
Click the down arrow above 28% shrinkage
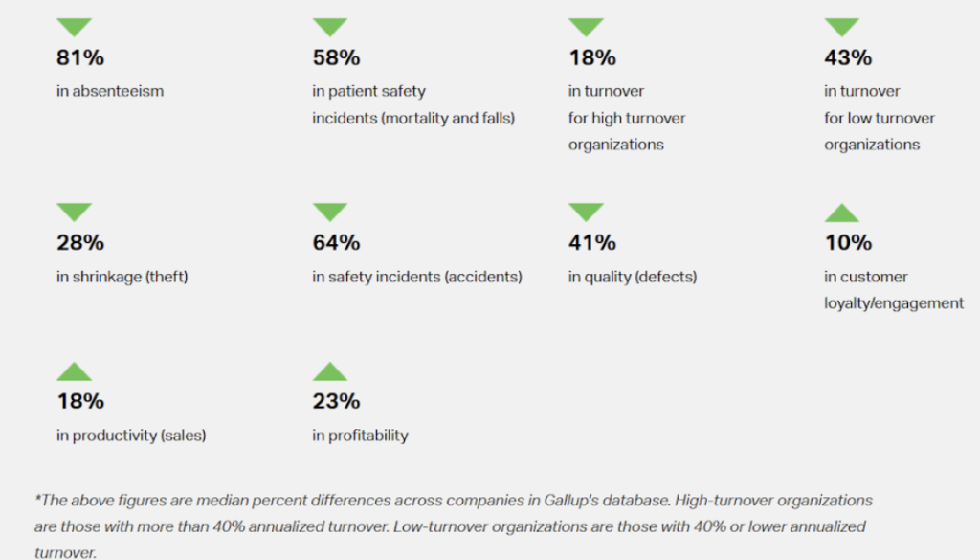click(75, 212)
